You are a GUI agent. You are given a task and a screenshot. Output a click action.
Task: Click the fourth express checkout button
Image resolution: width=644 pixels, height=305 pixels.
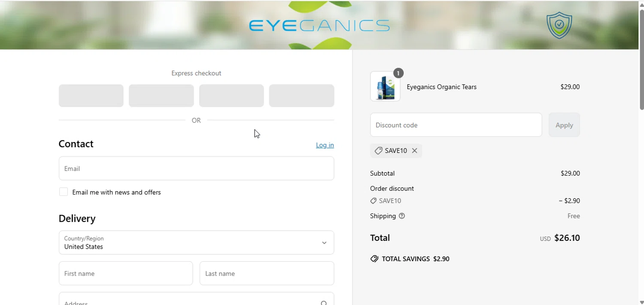pyautogui.click(x=301, y=96)
